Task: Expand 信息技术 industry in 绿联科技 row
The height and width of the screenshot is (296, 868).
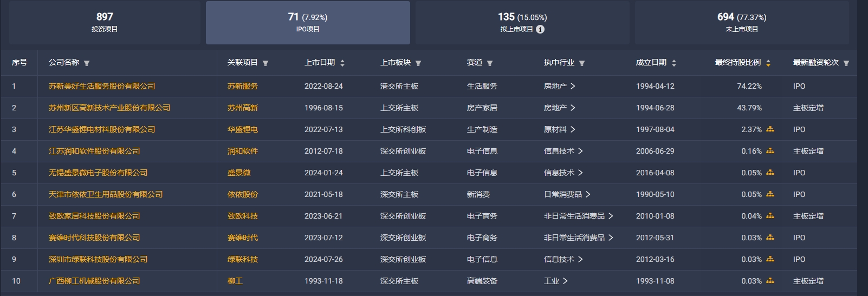Action: point(580,259)
